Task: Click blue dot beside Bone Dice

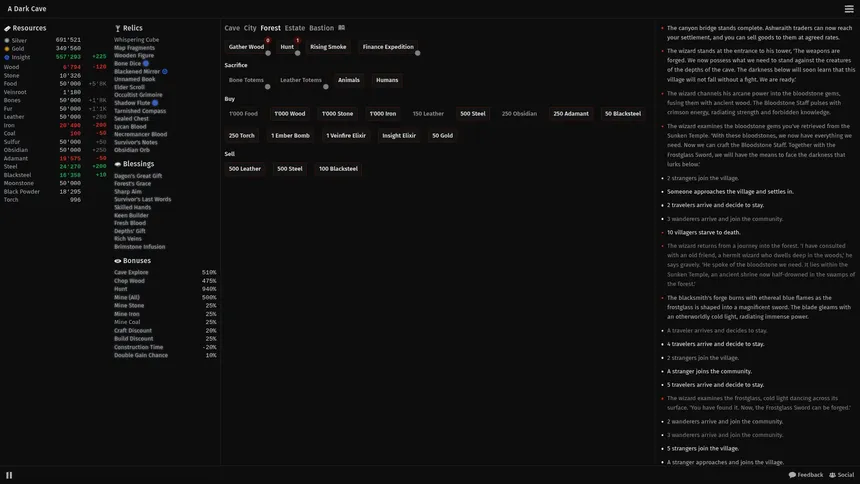Action: tap(146, 64)
